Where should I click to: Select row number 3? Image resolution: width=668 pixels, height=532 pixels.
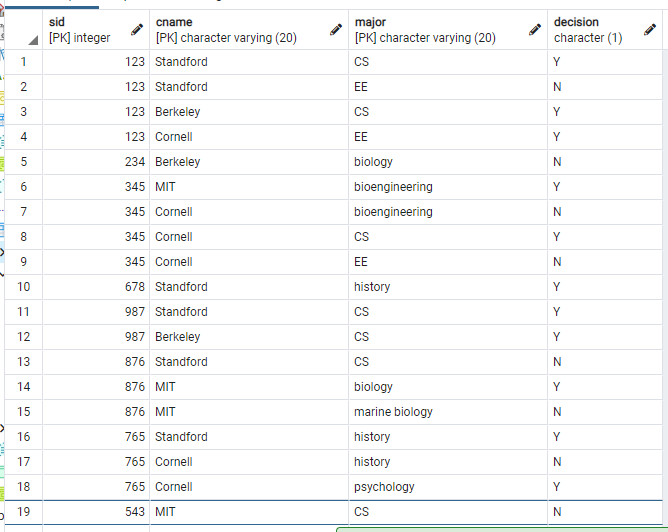click(x=23, y=112)
